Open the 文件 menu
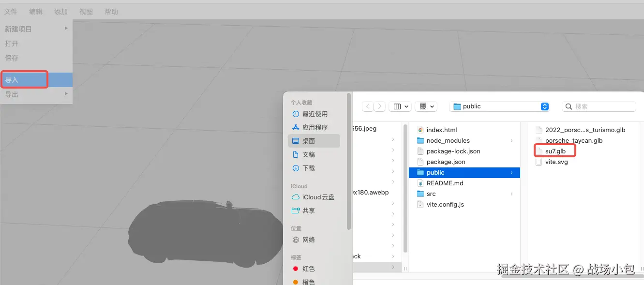This screenshot has width=644, height=285. (11, 12)
